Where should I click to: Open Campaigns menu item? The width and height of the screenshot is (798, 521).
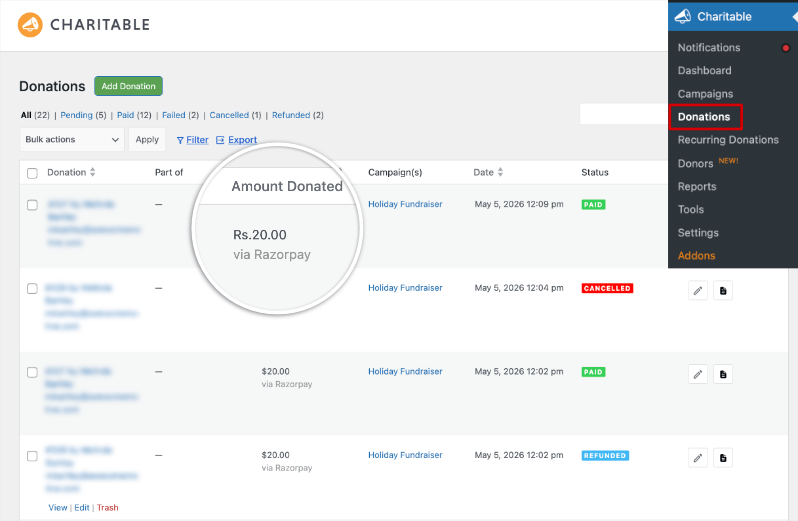(x=705, y=94)
